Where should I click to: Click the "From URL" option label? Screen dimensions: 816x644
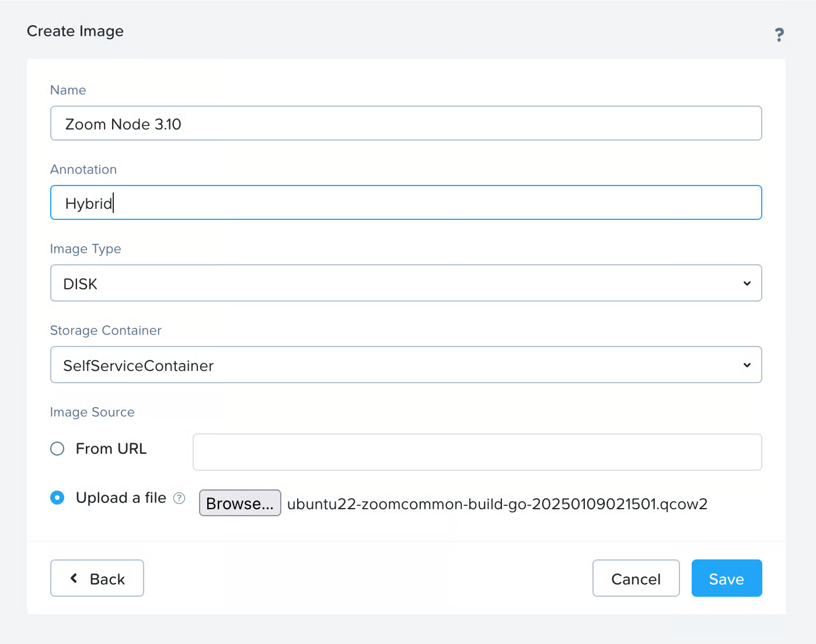[111, 449]
